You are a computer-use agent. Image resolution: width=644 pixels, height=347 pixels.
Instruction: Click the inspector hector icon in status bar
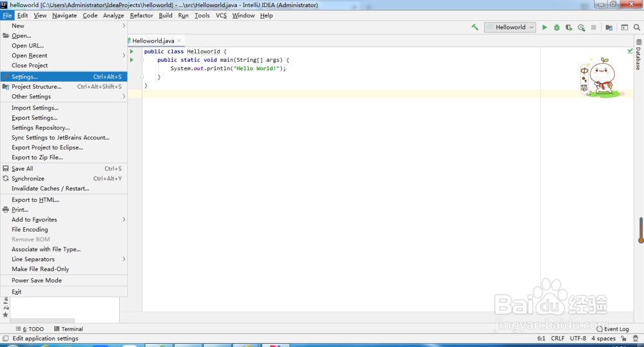click(636, 339)
